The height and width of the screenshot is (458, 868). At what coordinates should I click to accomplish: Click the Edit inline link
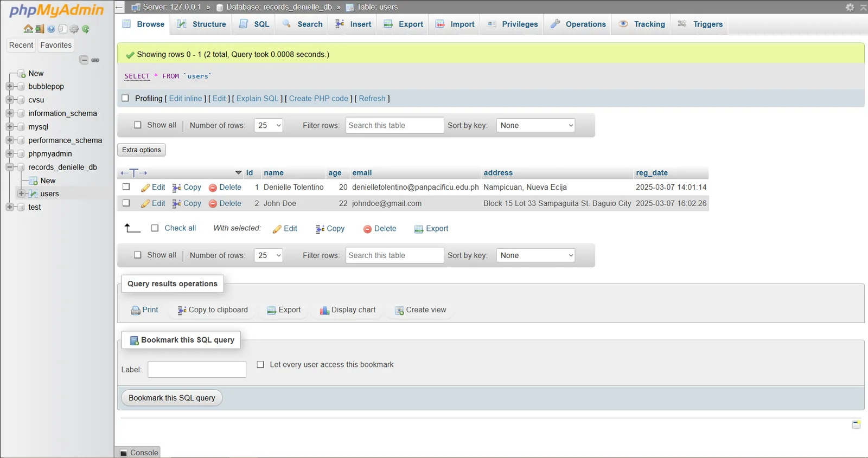[x=186, y=99]
